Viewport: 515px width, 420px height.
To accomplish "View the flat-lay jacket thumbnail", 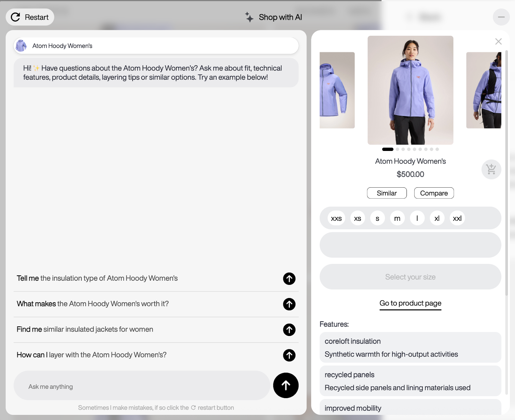I will (337, 90).
